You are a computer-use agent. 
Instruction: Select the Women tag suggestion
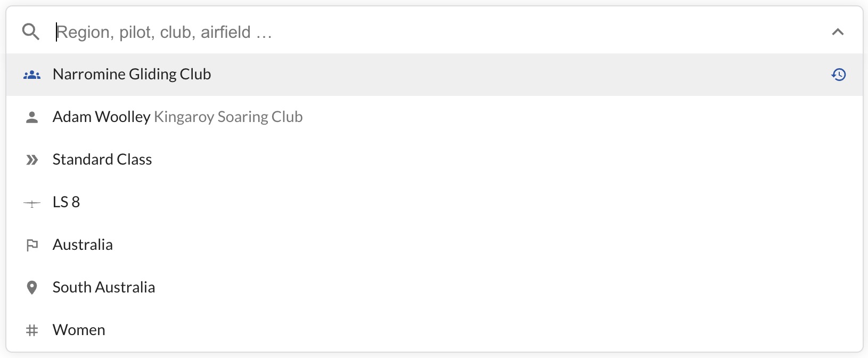[435, 330]
